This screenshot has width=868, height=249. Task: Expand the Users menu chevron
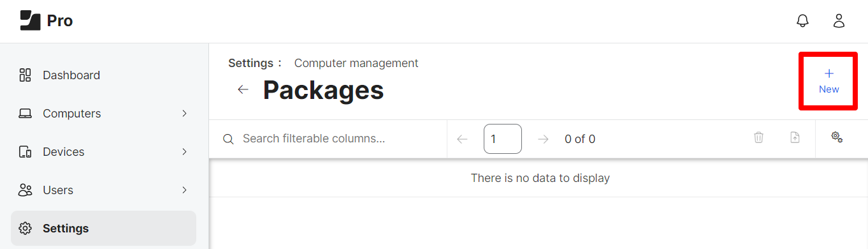(x=184, y=190)
